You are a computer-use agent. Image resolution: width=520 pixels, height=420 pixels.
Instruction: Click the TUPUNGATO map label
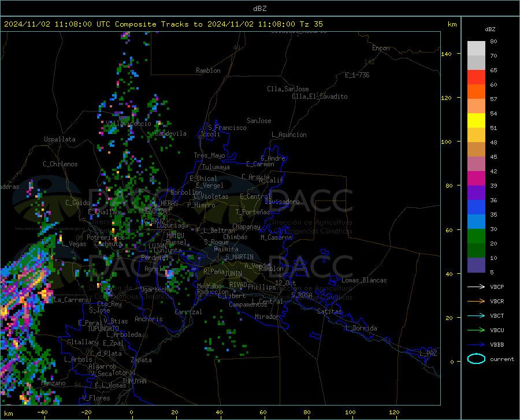tap(103, 329)
